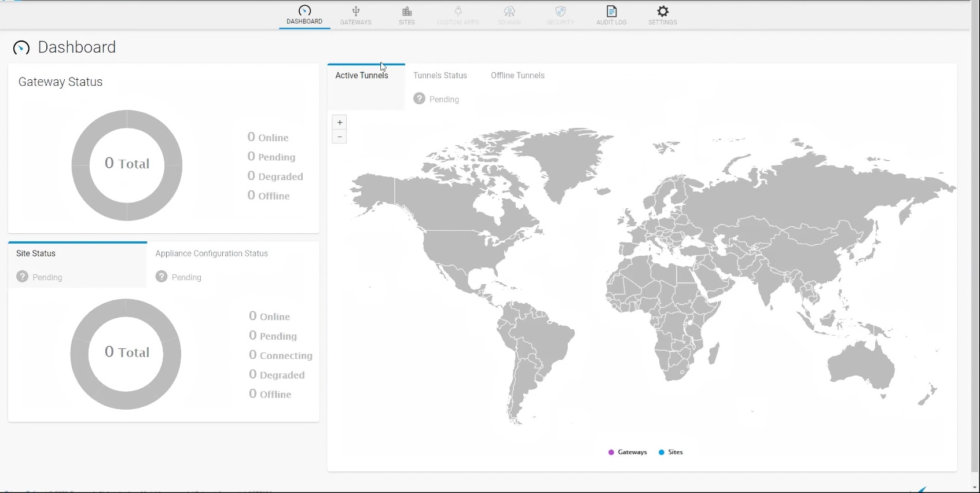Click the Tunnels Status pending question icon
The height and width of the screenshot is (493, 980).
tap(419, 99)
